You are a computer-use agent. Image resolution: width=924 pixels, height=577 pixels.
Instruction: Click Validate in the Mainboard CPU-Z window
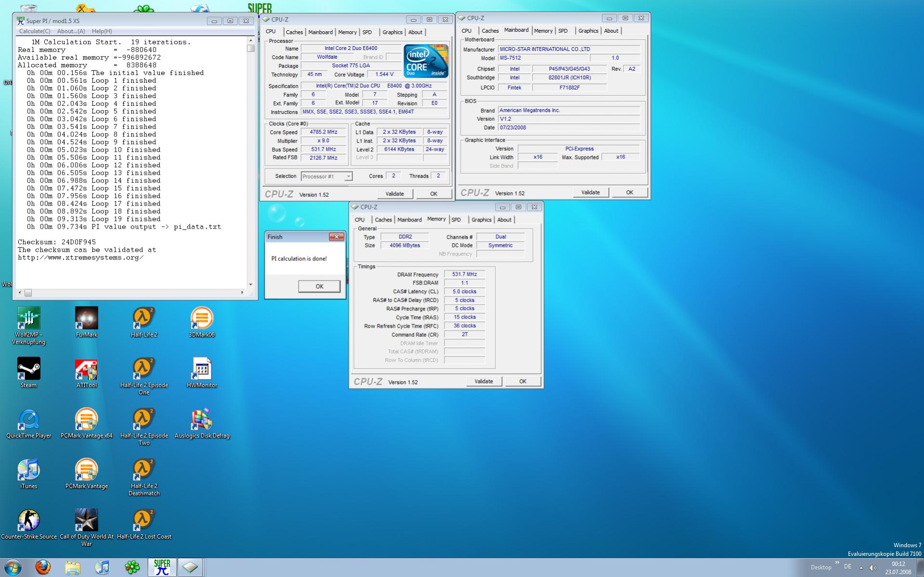pos(590,192)
